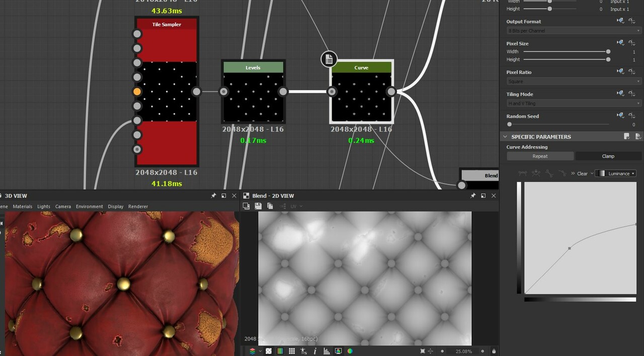
Task: Open the Display menu in 3D View
Action: [x=116, y=206]
